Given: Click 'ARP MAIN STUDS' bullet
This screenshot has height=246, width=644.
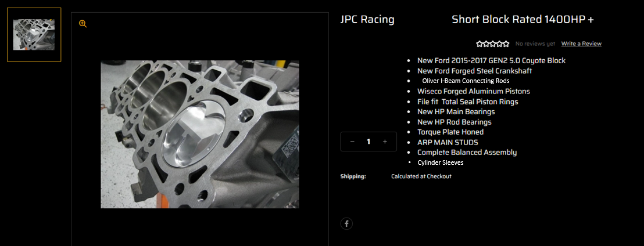Looking at the screenshot, I should coord(448,142).
